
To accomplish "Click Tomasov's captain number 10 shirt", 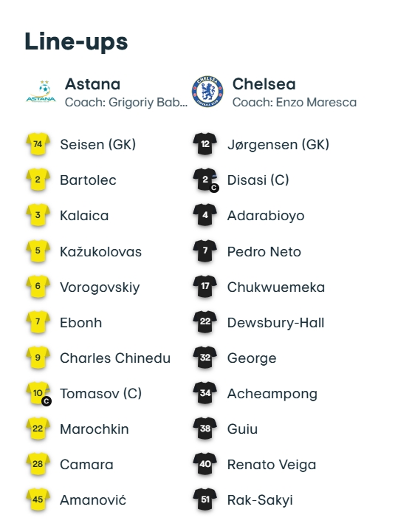I will (x=38, y=394).
